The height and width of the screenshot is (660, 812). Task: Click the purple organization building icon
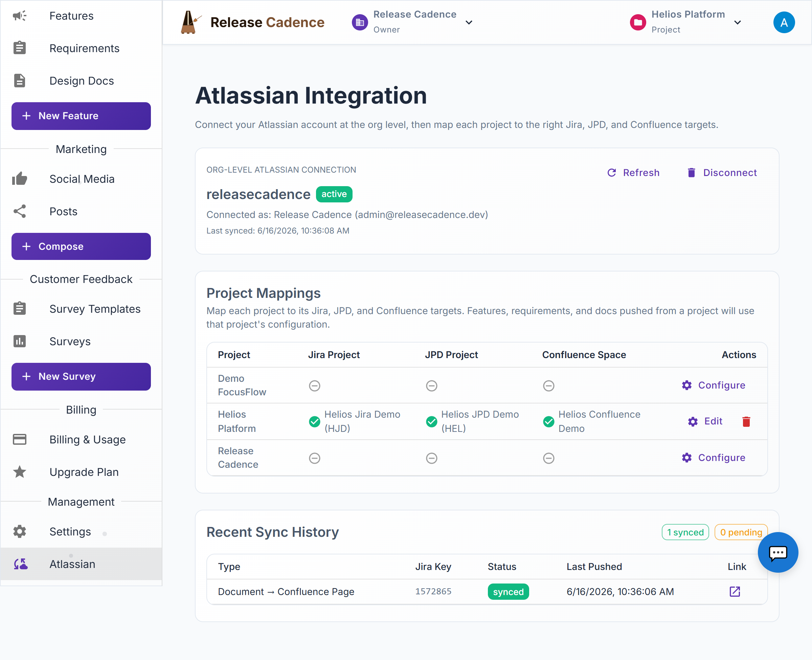pyautogui.click(x=359, y=22)
